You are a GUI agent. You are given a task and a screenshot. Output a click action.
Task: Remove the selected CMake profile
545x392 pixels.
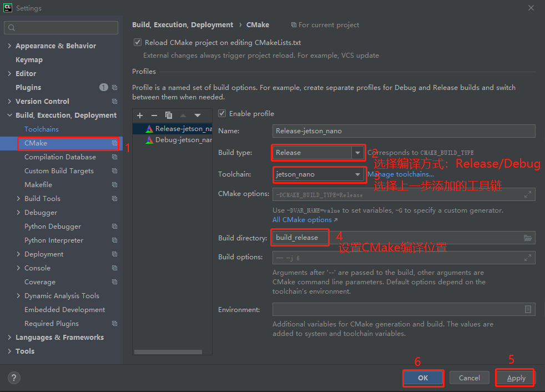pos(154,115)
